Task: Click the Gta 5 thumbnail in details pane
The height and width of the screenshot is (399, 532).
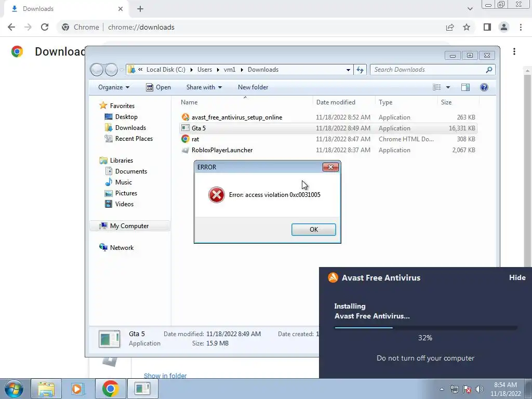Action: tap(109, 339)
